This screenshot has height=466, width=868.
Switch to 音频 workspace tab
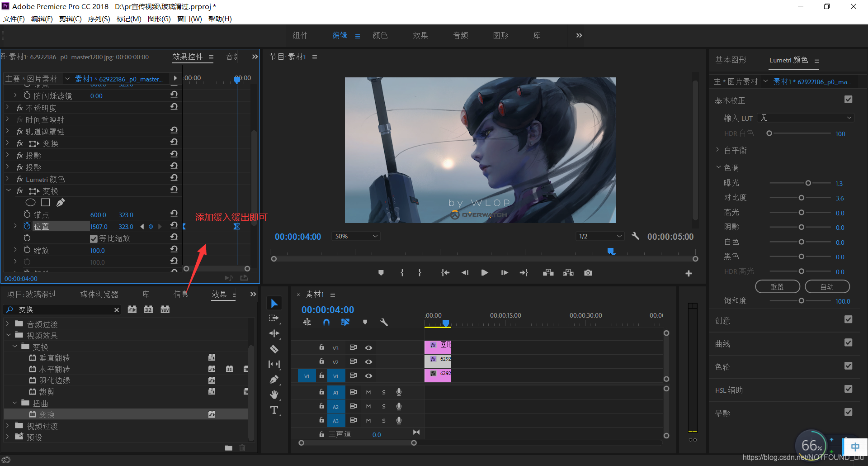pos(461,35)
